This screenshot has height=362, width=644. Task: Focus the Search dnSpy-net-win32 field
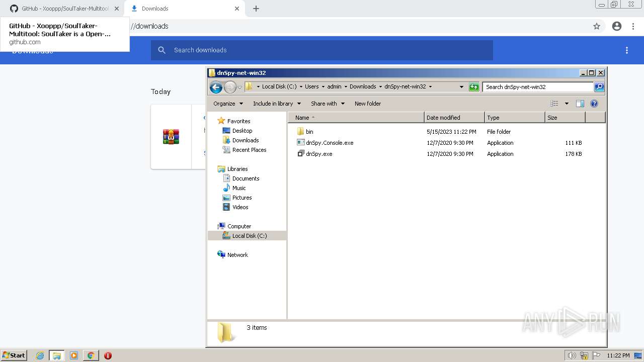(537, 87)
